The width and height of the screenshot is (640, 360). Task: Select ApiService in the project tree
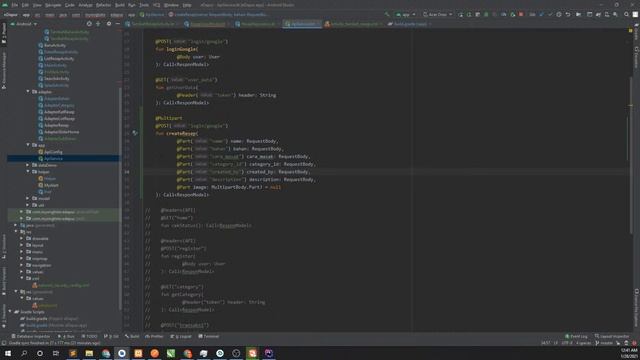pos(53,158)
